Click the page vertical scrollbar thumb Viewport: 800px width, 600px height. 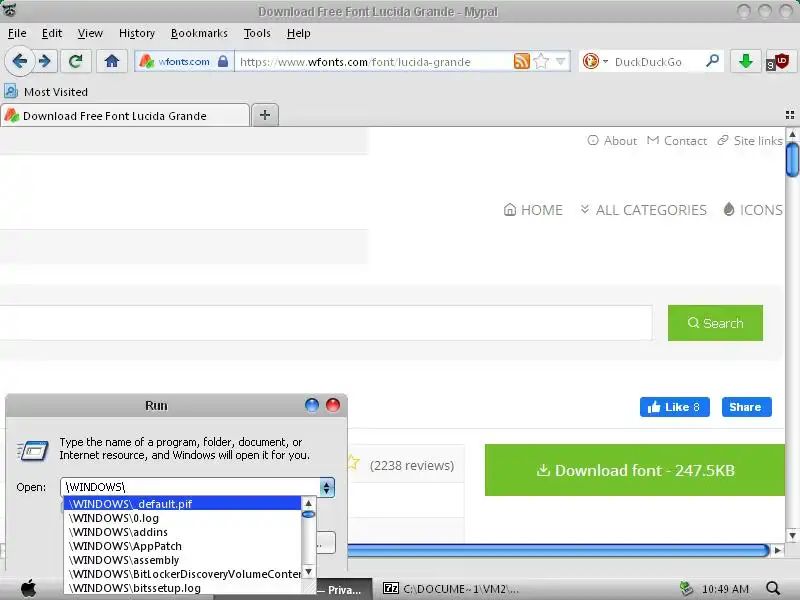[792, 160]
